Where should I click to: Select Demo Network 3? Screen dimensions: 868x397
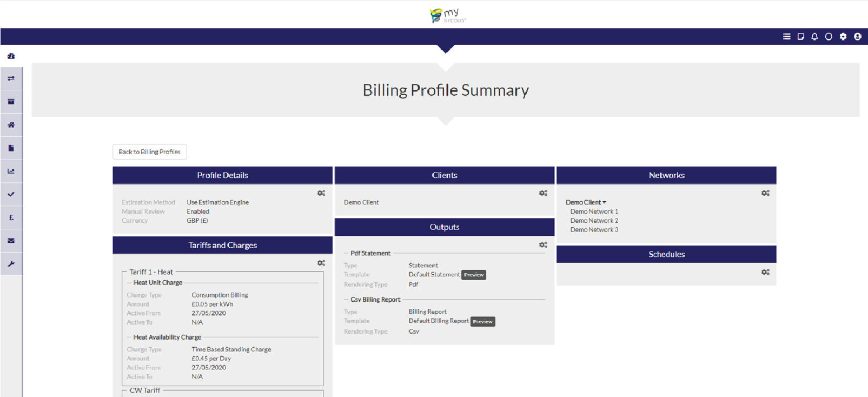tap(594, 230)
